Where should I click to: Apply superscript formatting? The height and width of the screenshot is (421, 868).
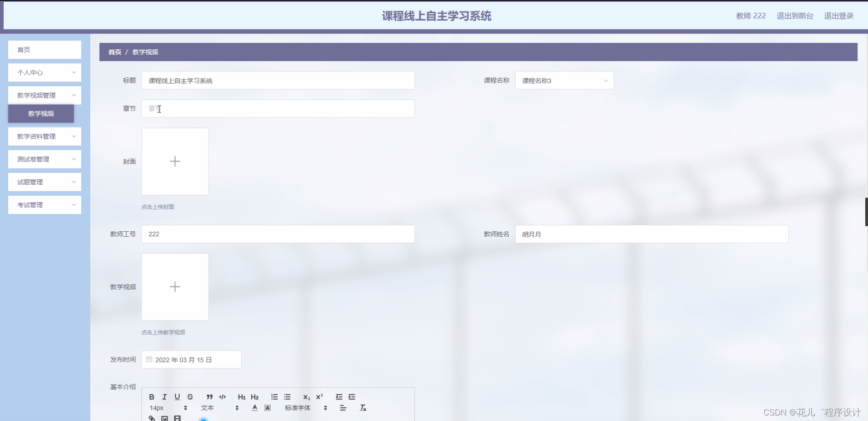click(320, 397)
